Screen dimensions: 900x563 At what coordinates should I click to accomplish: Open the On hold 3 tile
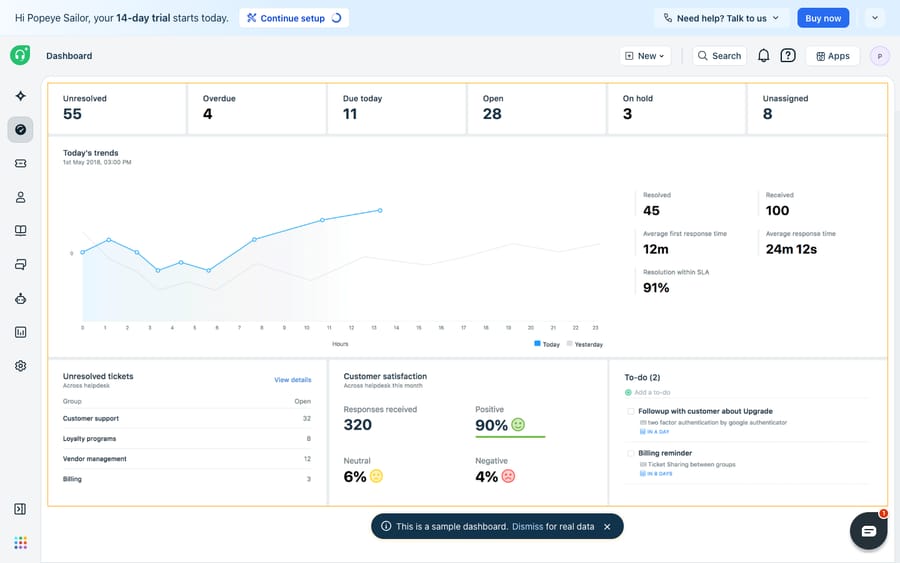[677, 109]
